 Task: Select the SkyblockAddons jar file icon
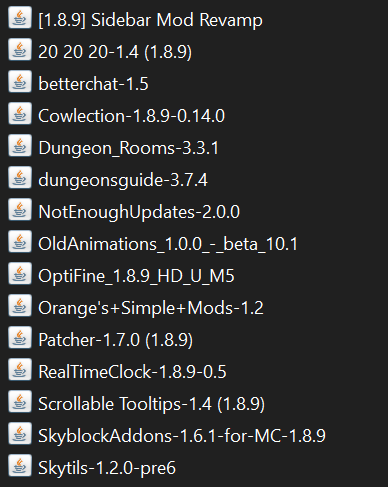pyautogui.click(x=20, y=434)
